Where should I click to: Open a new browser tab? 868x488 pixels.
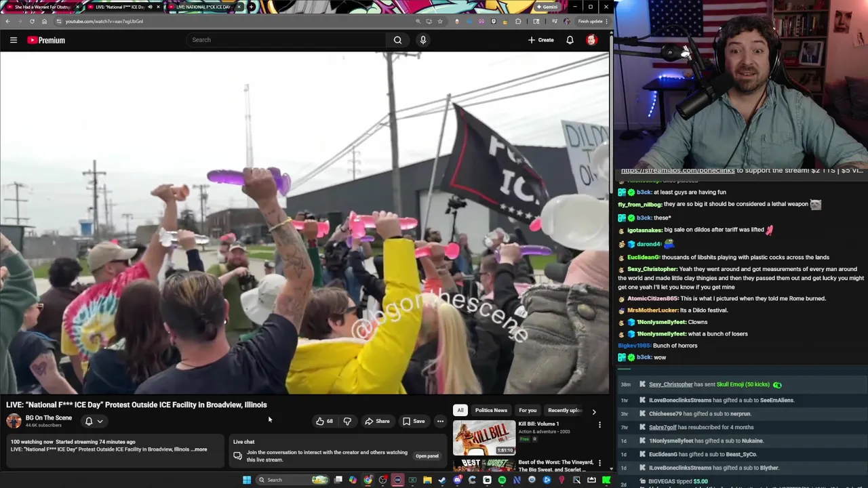pos(252,7)
